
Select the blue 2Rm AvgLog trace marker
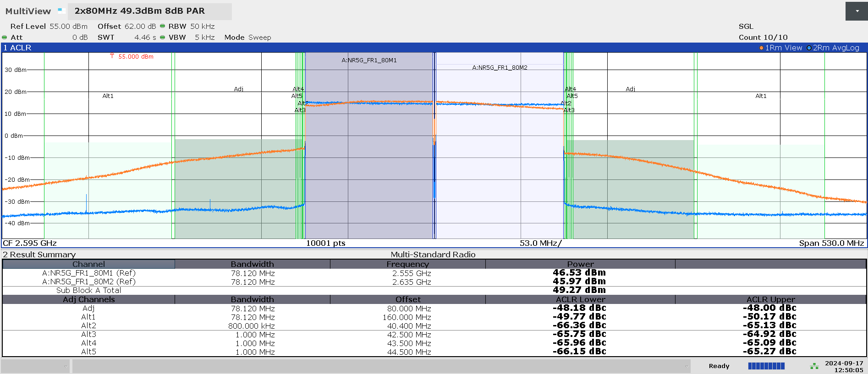[809, 48]
